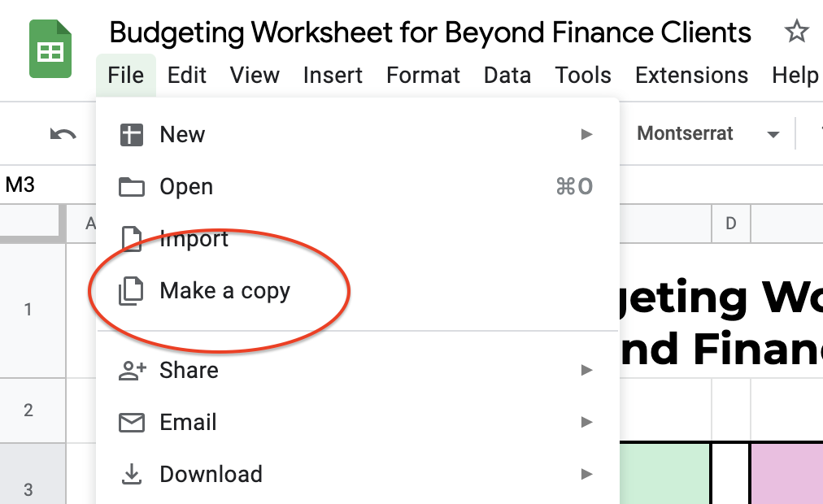Click the Google Sheets home icon
The width and height of the screenshot is (823, 504).
tap(50, 49)
